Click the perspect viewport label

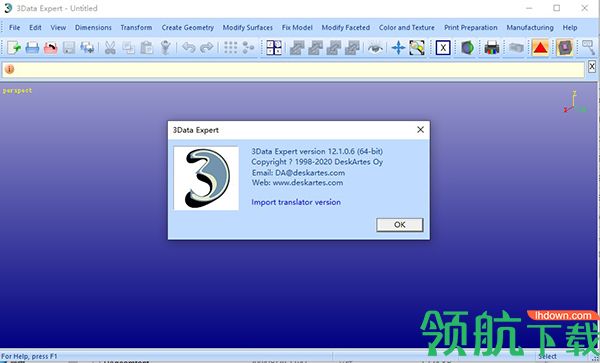pyautogui.click(x=17, y=91)
